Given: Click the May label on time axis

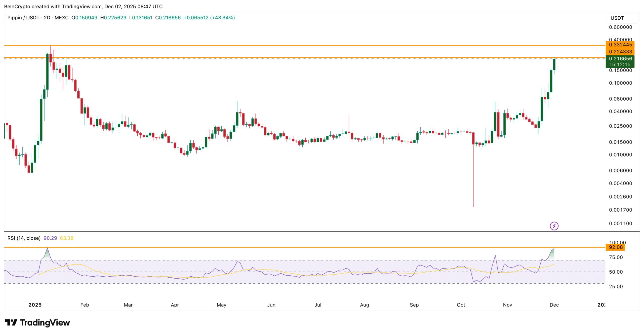Looking at the screenshot, I should coord(221,305).
